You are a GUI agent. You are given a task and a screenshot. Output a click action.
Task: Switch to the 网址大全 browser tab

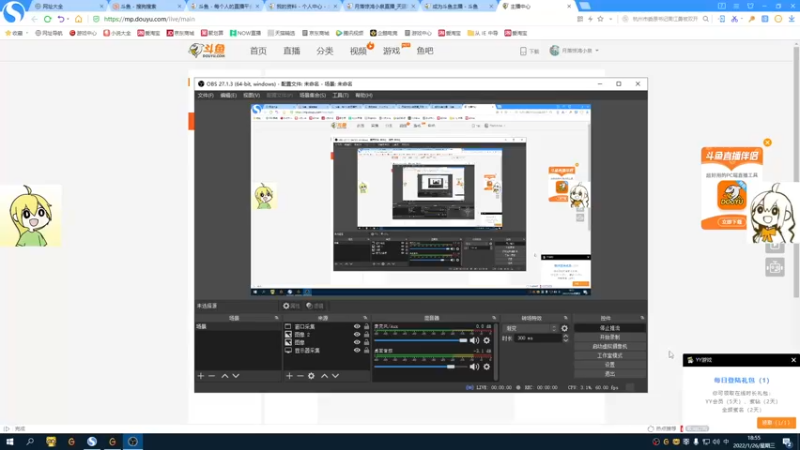(69, 6)
